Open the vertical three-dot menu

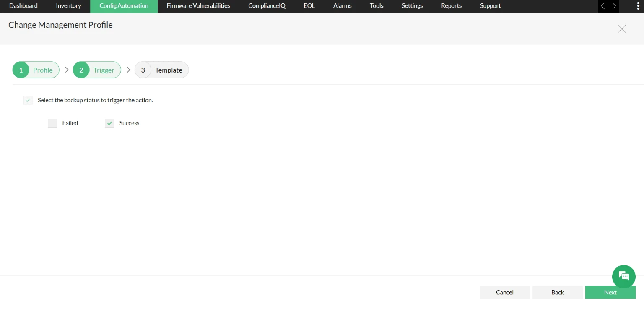point(638,6)
